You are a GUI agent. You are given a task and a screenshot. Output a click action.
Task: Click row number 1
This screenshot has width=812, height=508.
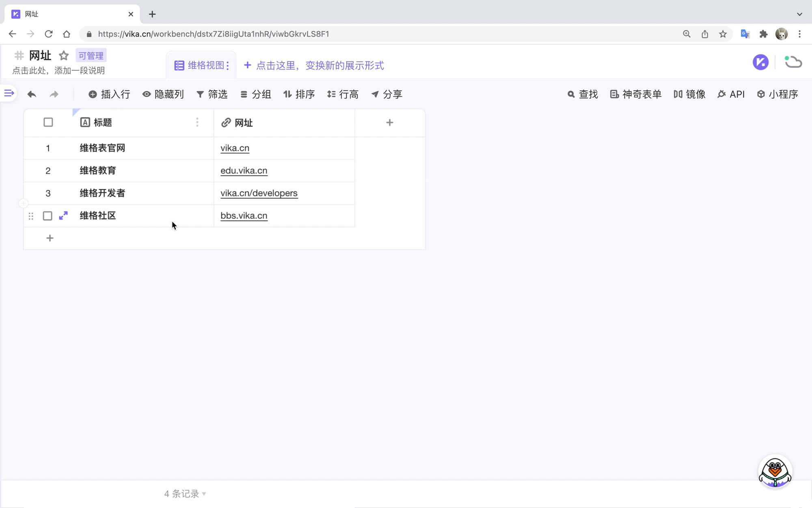[x=48, y=148]
